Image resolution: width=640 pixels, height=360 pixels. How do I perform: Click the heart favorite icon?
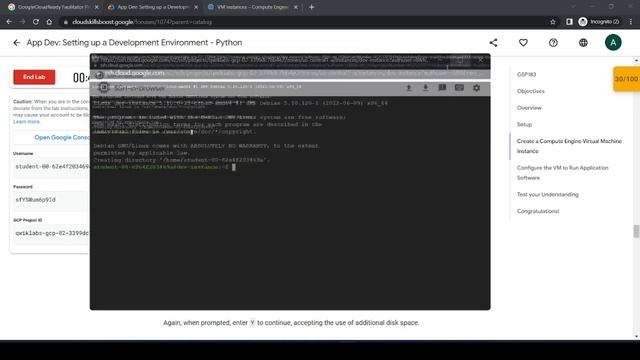click(523, 42)
